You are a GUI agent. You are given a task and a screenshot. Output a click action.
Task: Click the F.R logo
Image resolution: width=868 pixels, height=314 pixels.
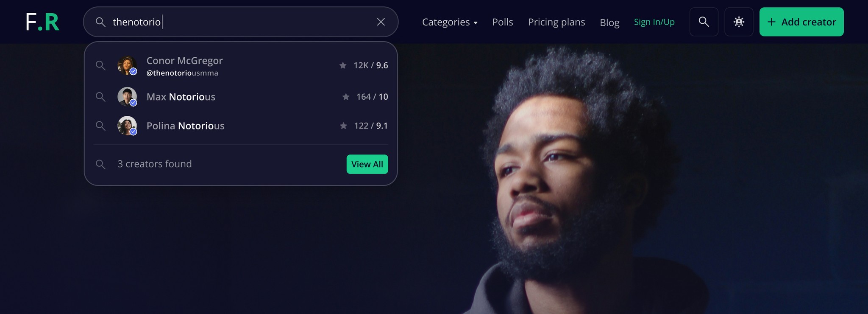click(x=42, y=22)
